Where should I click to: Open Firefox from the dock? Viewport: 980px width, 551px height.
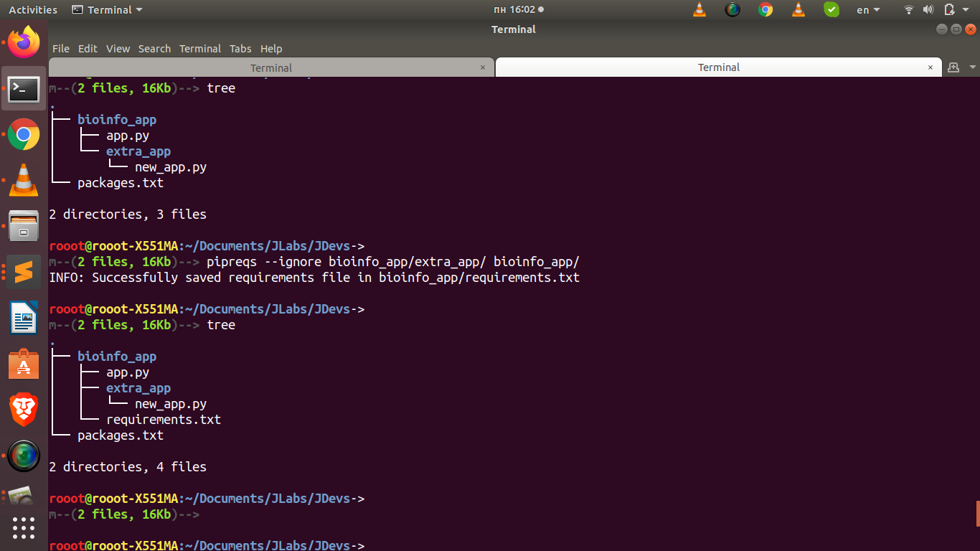pos(24,43)
